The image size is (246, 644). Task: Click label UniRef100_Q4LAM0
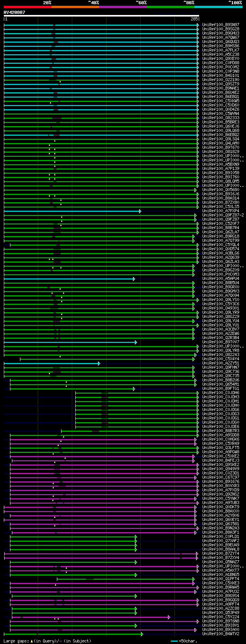pyautogui.click(x=221, y=143)
